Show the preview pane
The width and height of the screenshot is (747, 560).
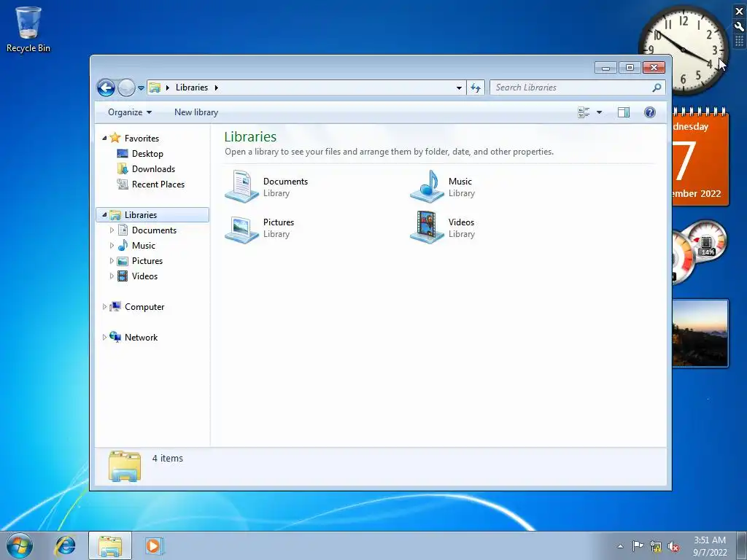[x=624, y=112]
